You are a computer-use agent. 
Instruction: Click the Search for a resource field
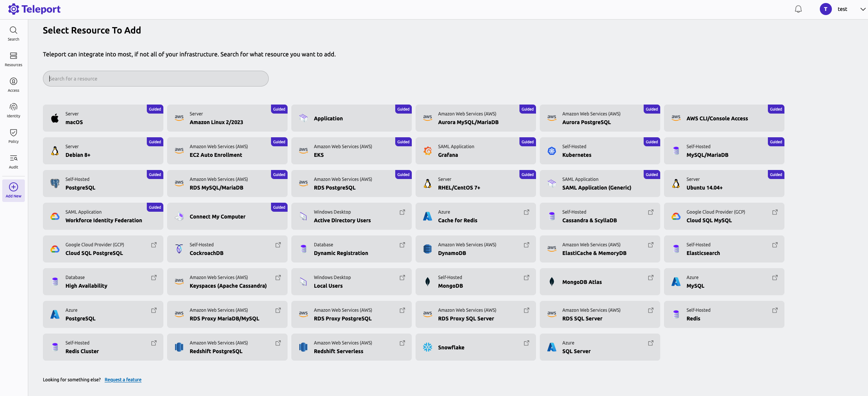coord(155,79)
